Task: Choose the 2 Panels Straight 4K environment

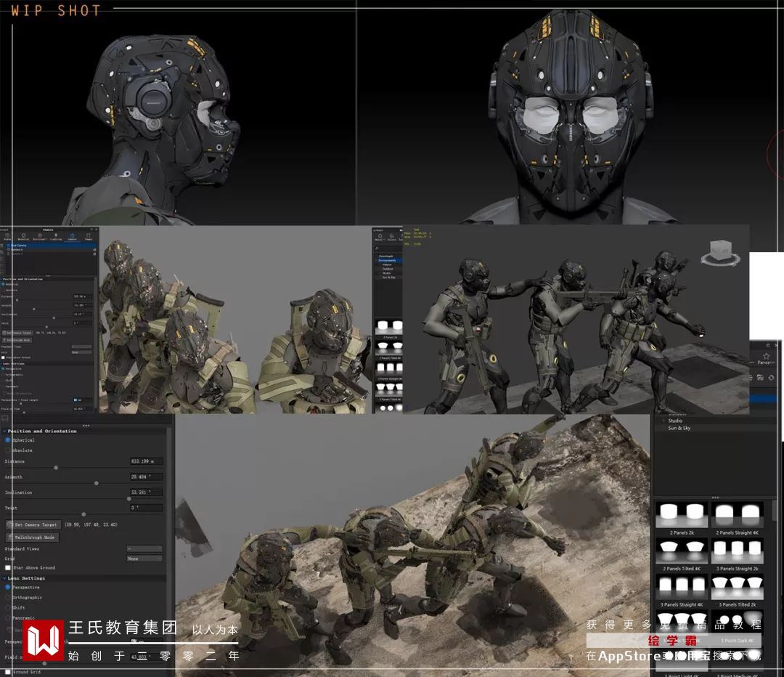Action: [x=737, y=519]
